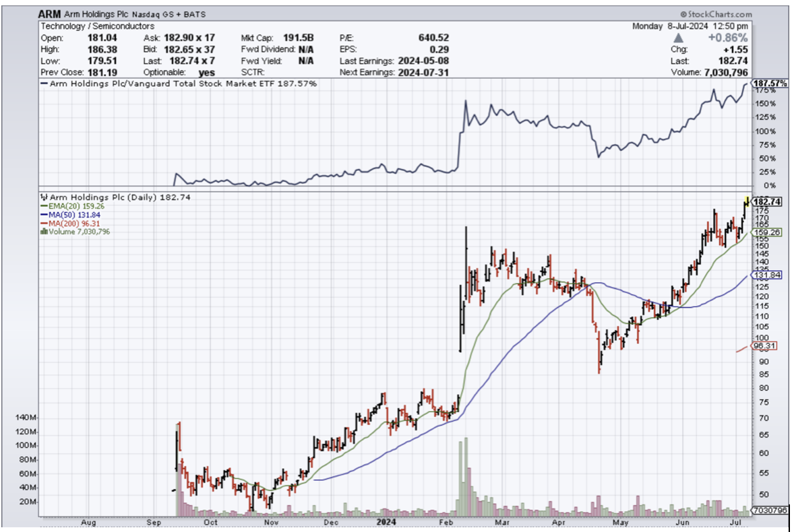Click the 131.84 MA(50) value tag on axis
The image size is (794, 532).
[x=766, y=275]
